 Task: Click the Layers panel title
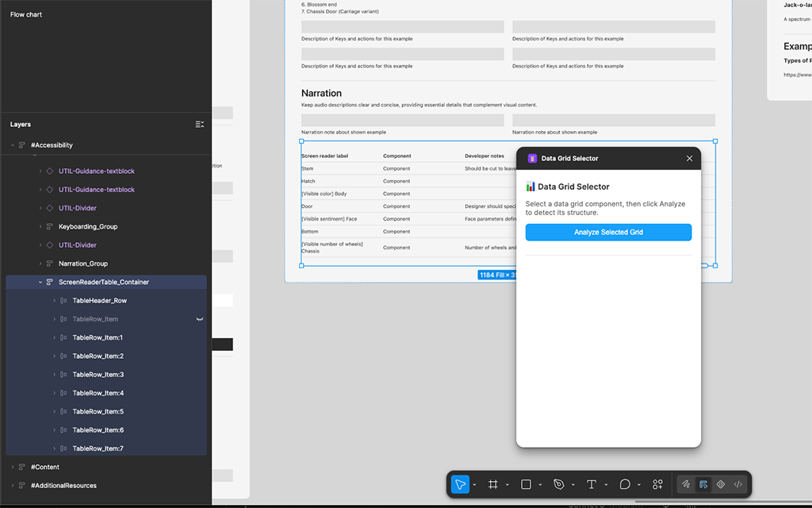point(21,125)
